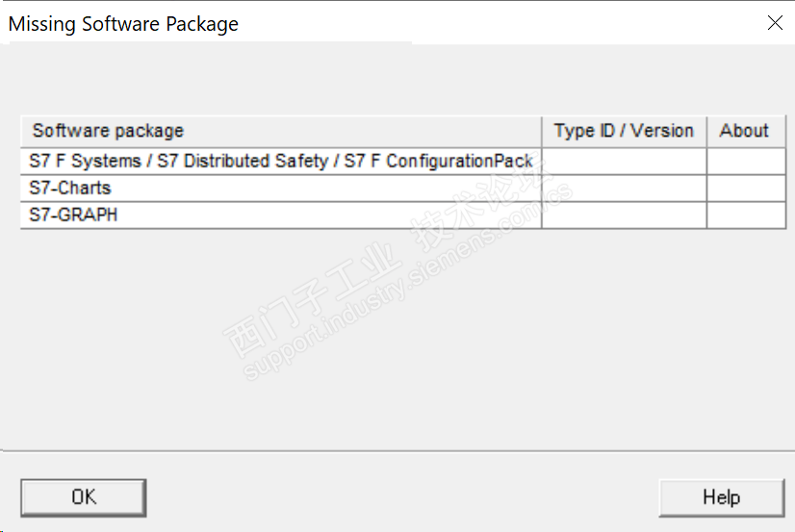795x532 pixels.
Task: Click the Type ID / Version column header
Action: click(624, 131)
